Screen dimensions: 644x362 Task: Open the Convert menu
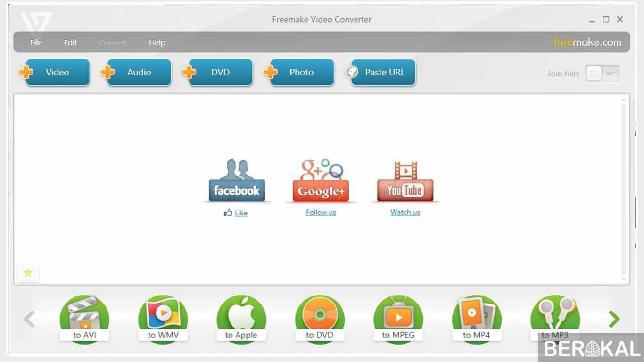113,42
